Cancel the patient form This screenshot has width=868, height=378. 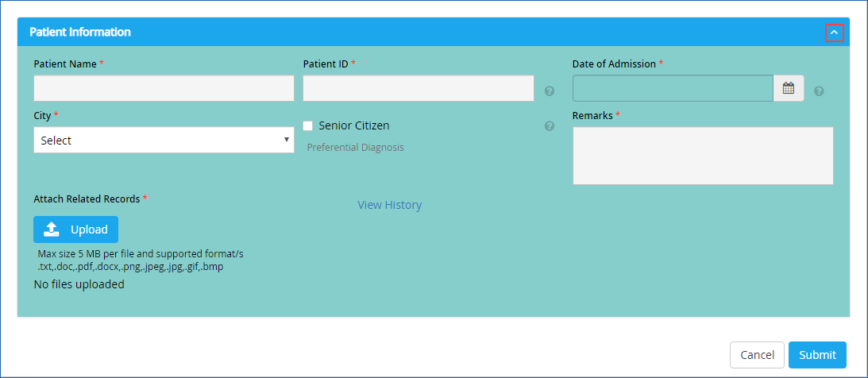[x=758, y=355]
